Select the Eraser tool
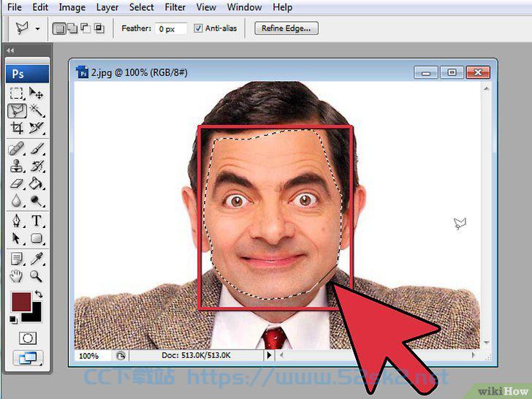532x399 pixels. (x=16, y=183)
